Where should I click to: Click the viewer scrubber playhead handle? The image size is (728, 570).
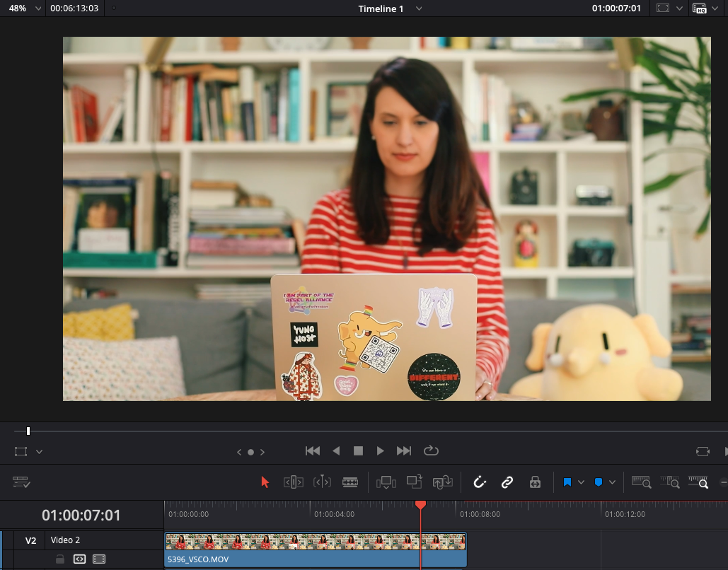(x=28, y=431)
